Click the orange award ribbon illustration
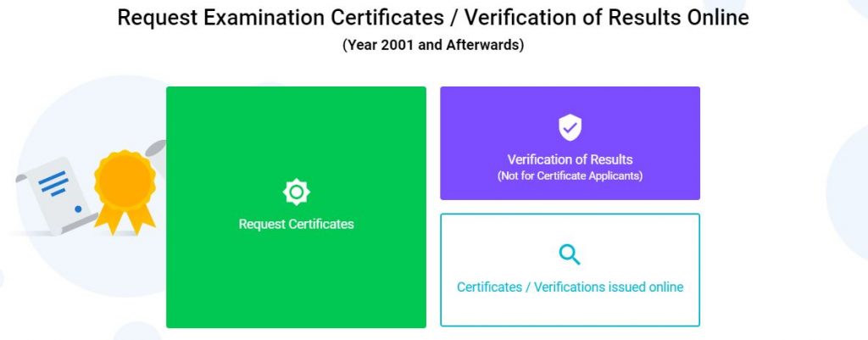The image size is (868, 340). (125, 192)
